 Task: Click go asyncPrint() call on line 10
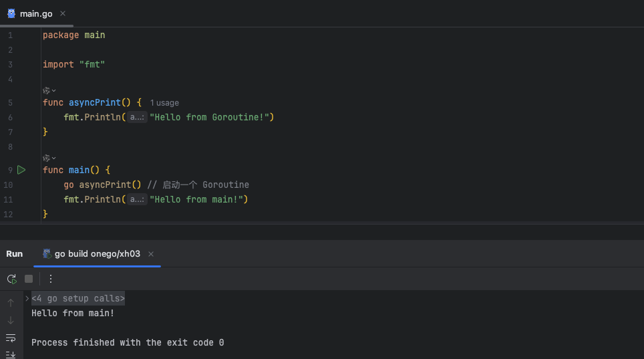pos(102,185)
